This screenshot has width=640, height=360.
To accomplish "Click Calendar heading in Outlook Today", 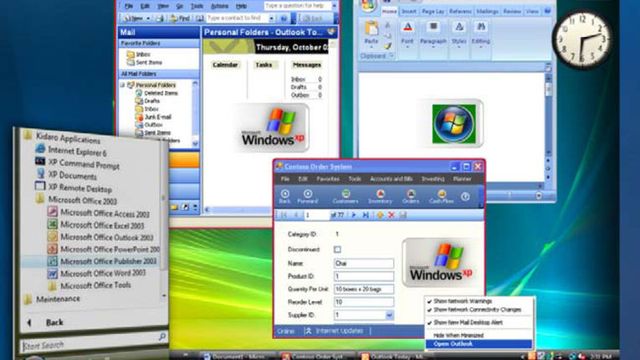I will (x=225, y=65).
